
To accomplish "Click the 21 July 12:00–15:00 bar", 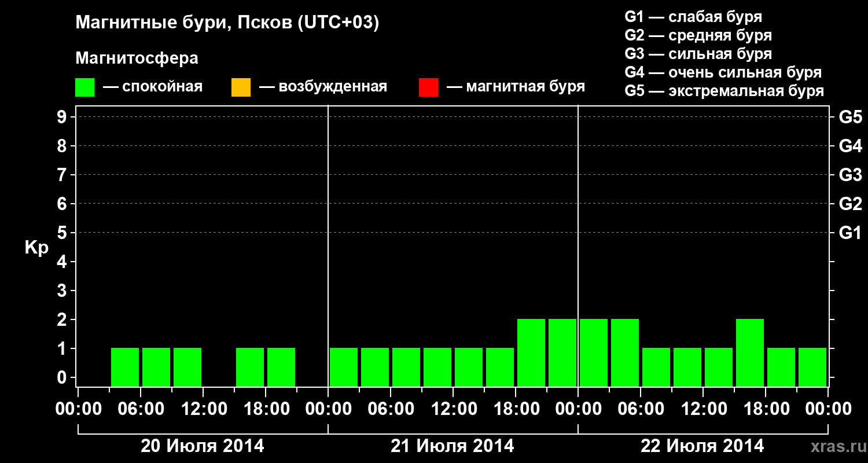I will tap(469, 367).
